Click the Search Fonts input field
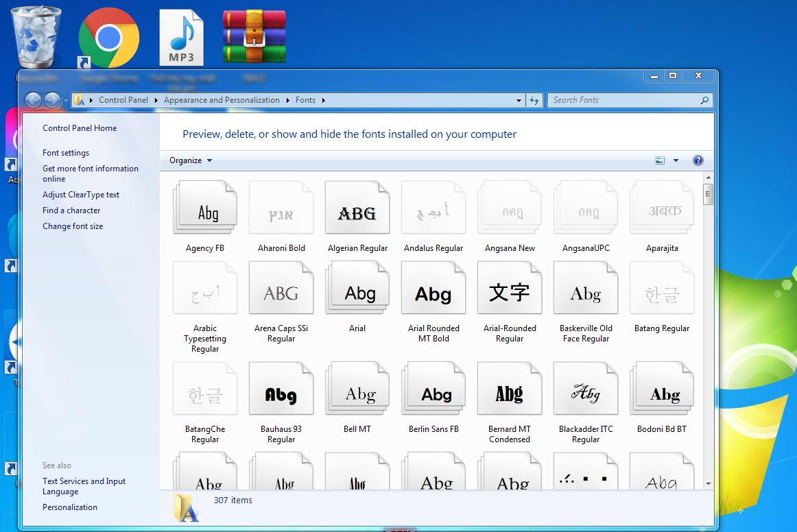Image resolution: width=797 pixels, height=532 pixels. (x=624, y=100)
